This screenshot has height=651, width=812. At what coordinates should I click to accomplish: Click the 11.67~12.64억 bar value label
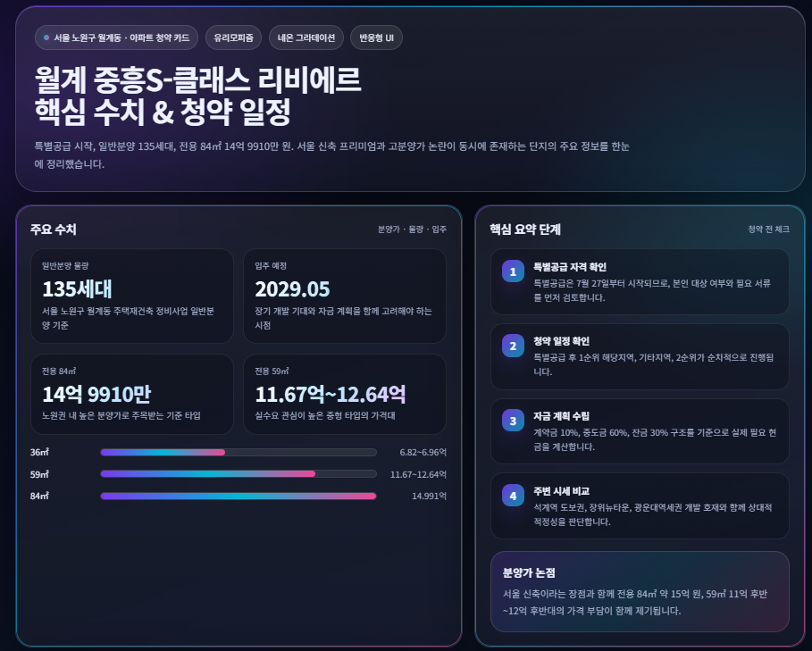tap(418, 474)
